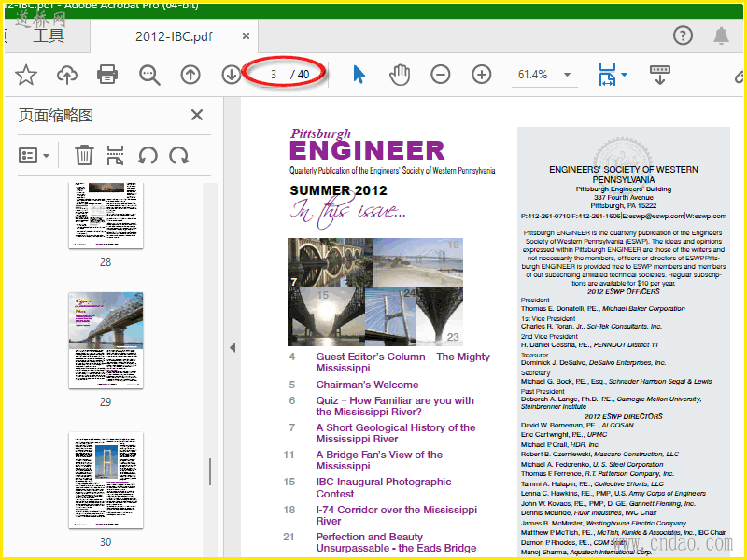Activate the hand pan tool
The width and height of the screenshot is (747, 560).
[x=400, y=75]
